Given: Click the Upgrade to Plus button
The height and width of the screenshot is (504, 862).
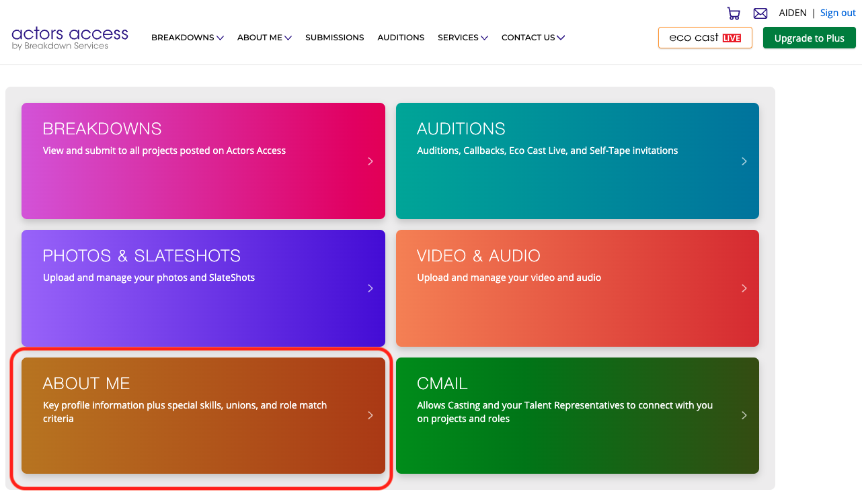Looking at the screenshot, I should pyautogui.click(x=810, y=38).
